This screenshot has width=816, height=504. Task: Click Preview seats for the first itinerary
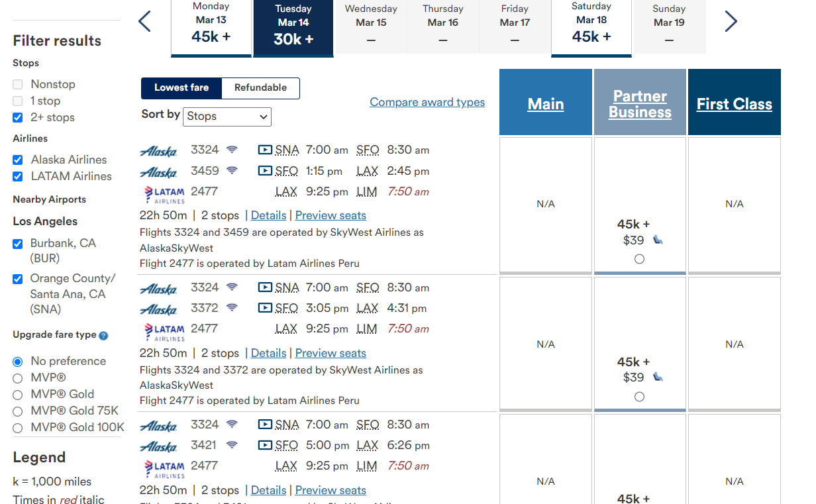point(331,215)
